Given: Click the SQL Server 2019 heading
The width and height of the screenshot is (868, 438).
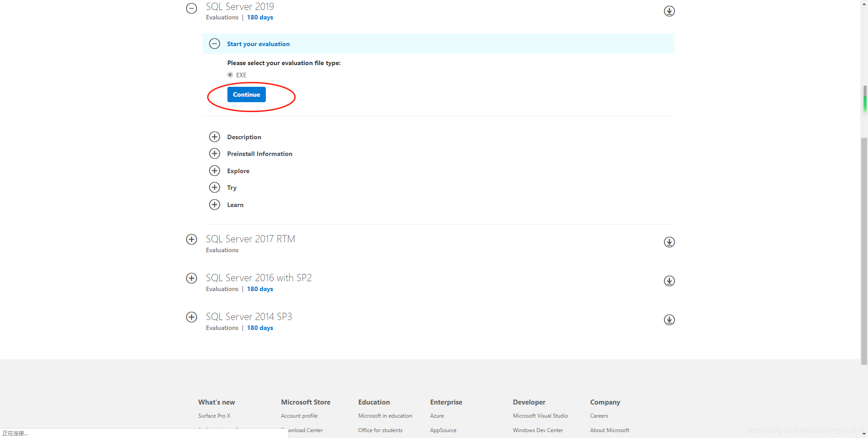Looking at the screenshot, I should (x=240, y=7).
